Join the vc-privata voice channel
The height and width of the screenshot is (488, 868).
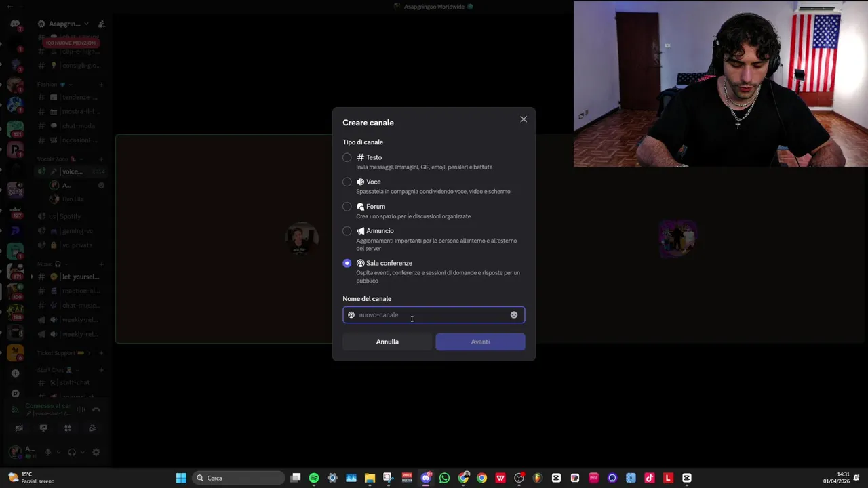click(x=71, y=245)
